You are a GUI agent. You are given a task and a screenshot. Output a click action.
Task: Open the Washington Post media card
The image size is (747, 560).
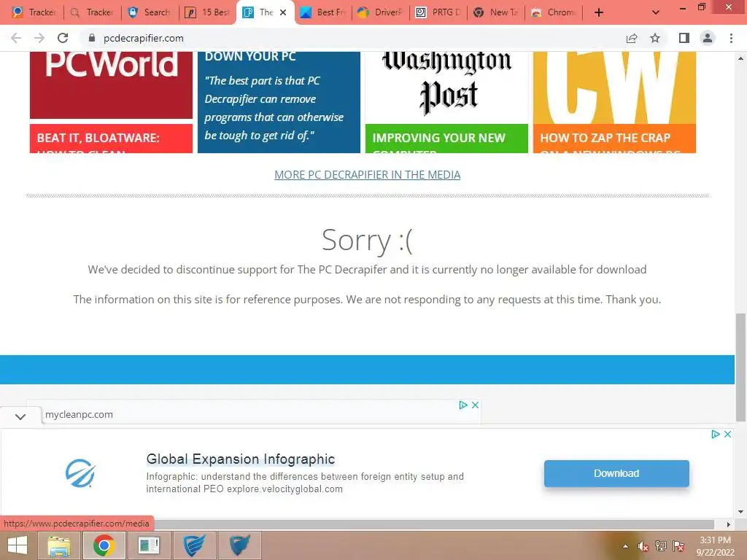coord(446,87)
